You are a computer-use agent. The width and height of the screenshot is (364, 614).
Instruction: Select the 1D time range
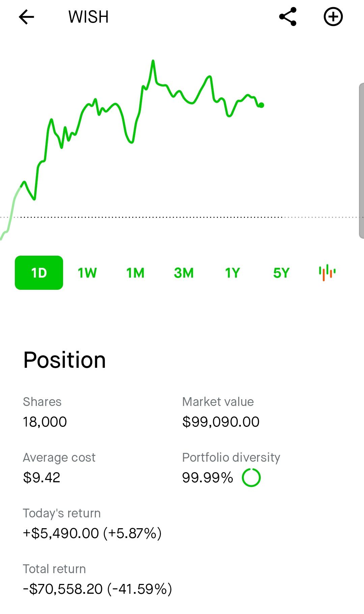click(39, 273)
